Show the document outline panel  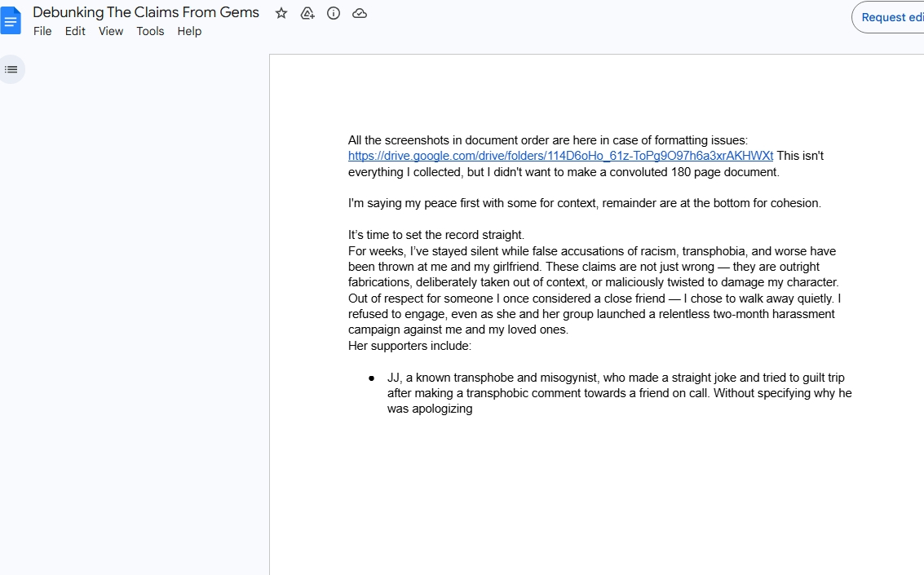pos(11,69)
